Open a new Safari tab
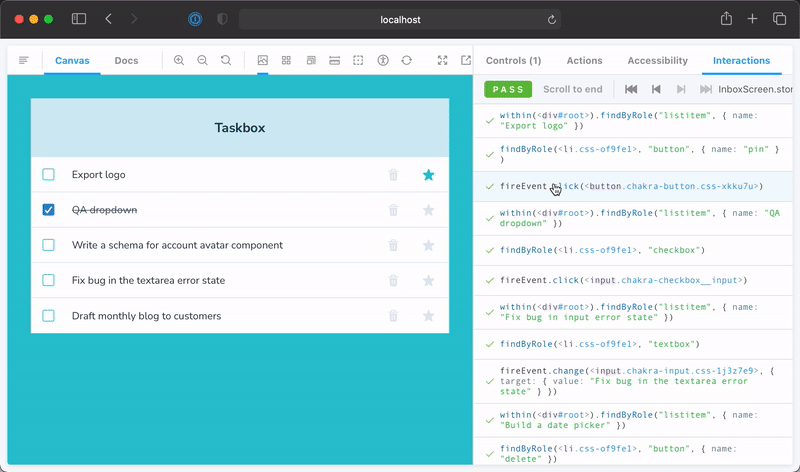800x472 pixels. (x=752, y=19)
